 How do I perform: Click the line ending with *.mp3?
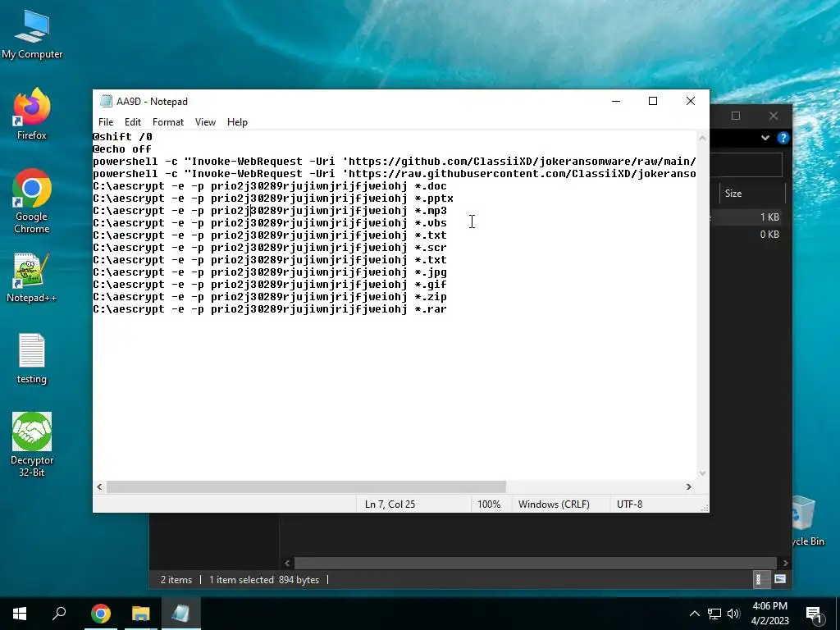(269, 211)
